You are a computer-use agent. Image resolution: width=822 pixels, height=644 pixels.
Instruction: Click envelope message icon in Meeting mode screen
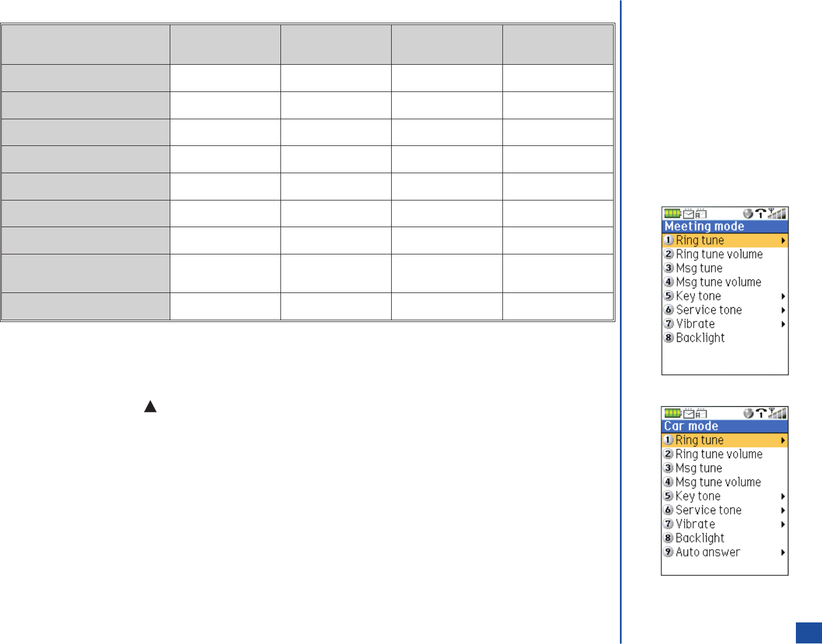(x=688, y=214)
